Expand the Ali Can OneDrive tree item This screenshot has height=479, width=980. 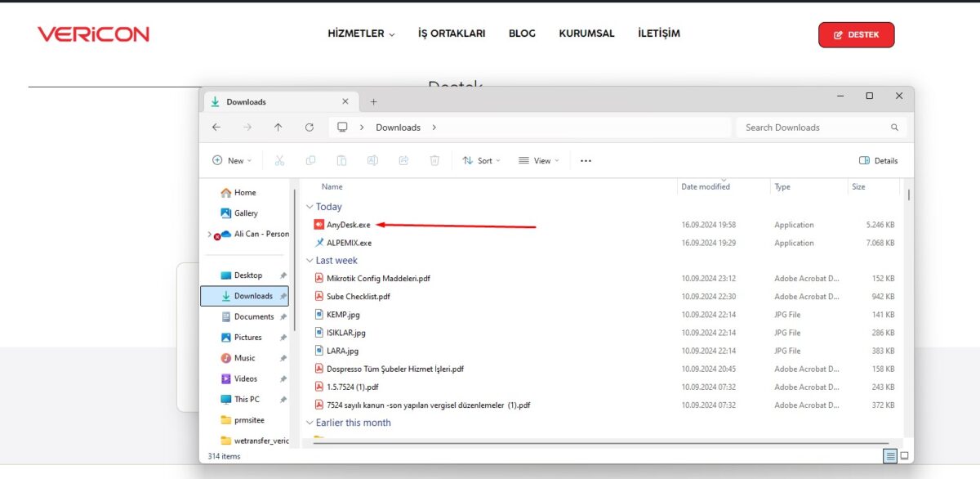pos(210,233)
